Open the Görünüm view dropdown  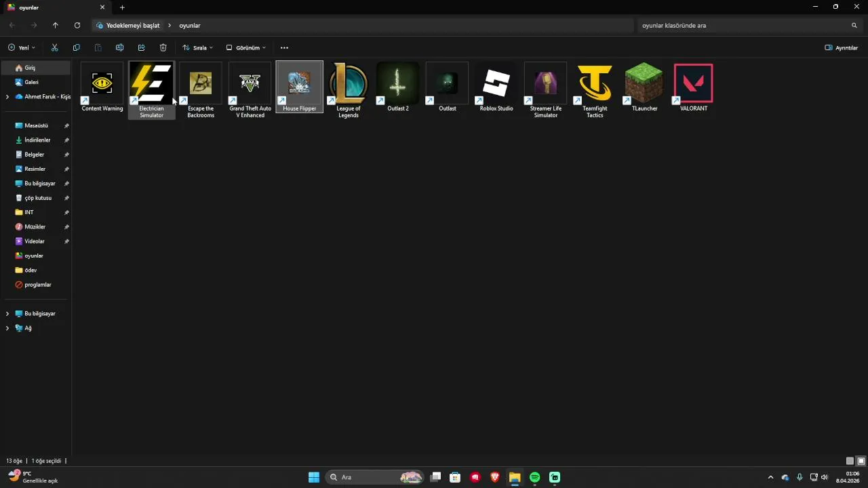coord(245,47)
